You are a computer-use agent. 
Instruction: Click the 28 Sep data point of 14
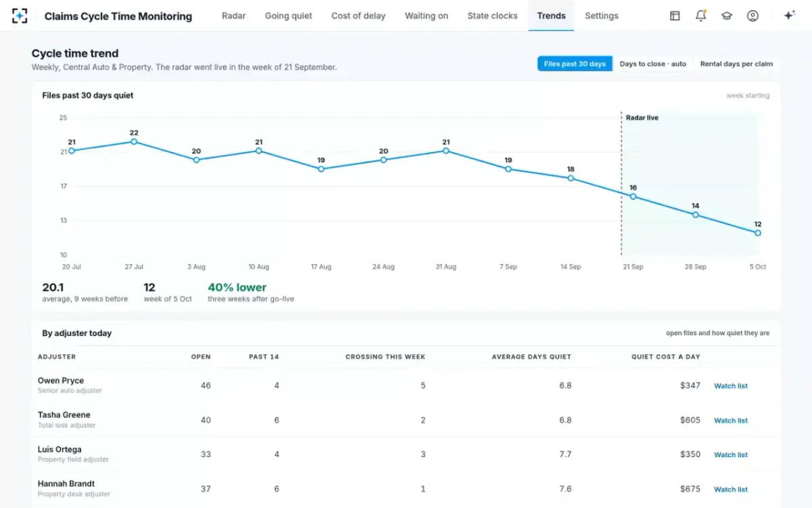(696, 215)
